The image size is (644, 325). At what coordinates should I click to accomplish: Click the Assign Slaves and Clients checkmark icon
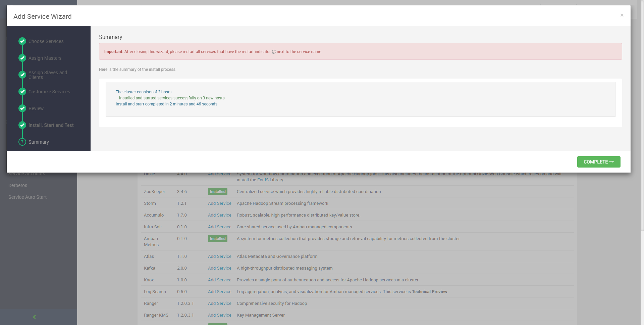(22, 75)
